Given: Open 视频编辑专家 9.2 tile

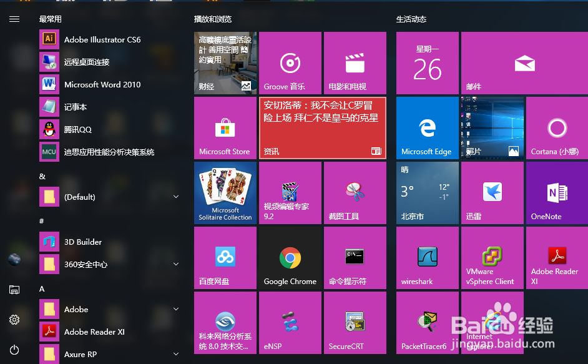Looking at the screenshot, I should coord(290,193).
